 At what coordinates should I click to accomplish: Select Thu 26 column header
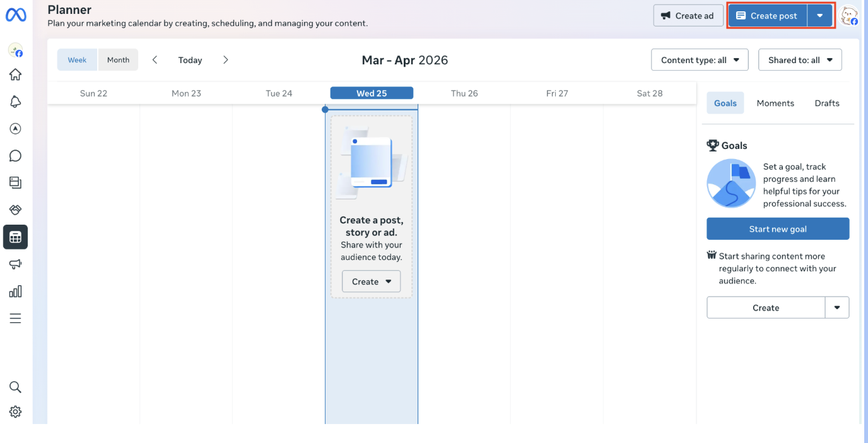pyautogui.click(x=464, y=93)
